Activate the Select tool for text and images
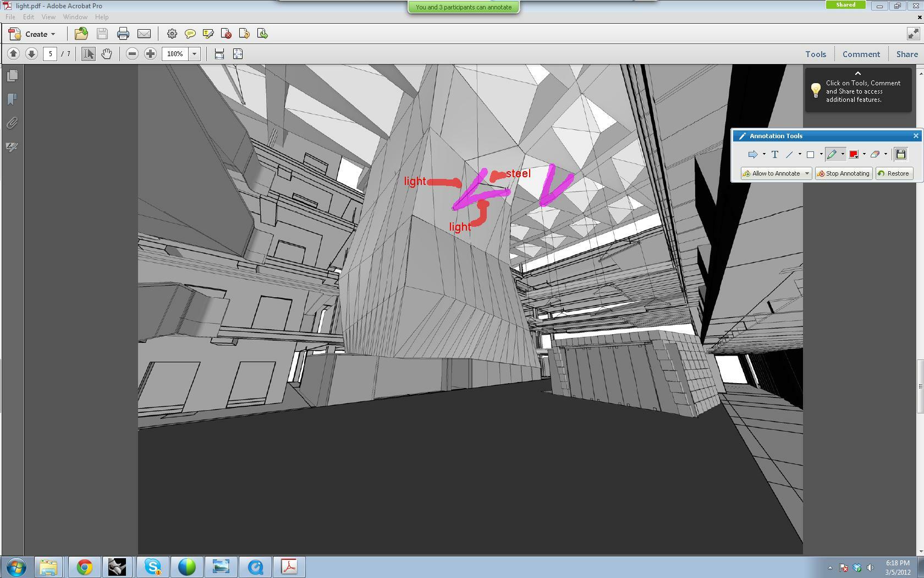 coord(88,54)
